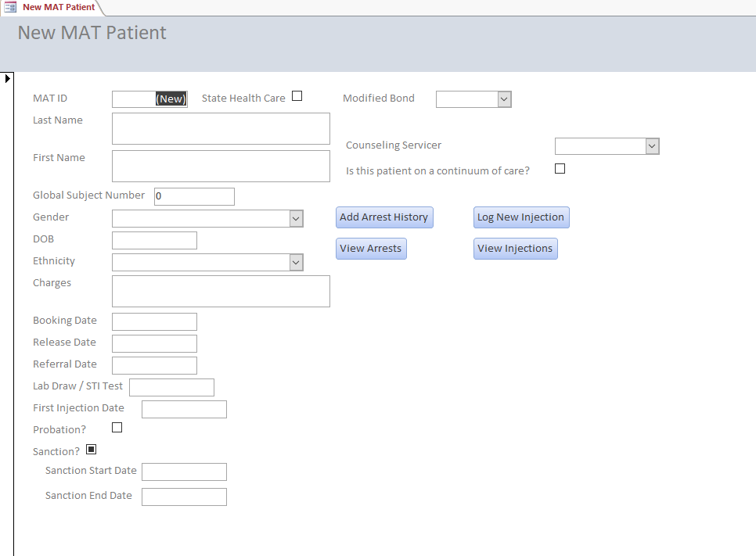
Task: Click the form icon on the New MAT Patient tab
Action: click(x=10, y=7)
